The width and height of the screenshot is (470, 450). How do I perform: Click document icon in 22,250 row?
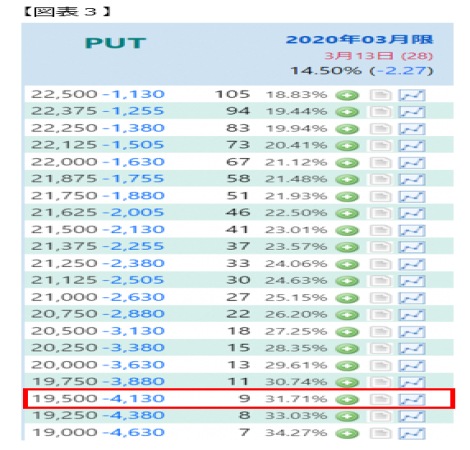point(380,129)
